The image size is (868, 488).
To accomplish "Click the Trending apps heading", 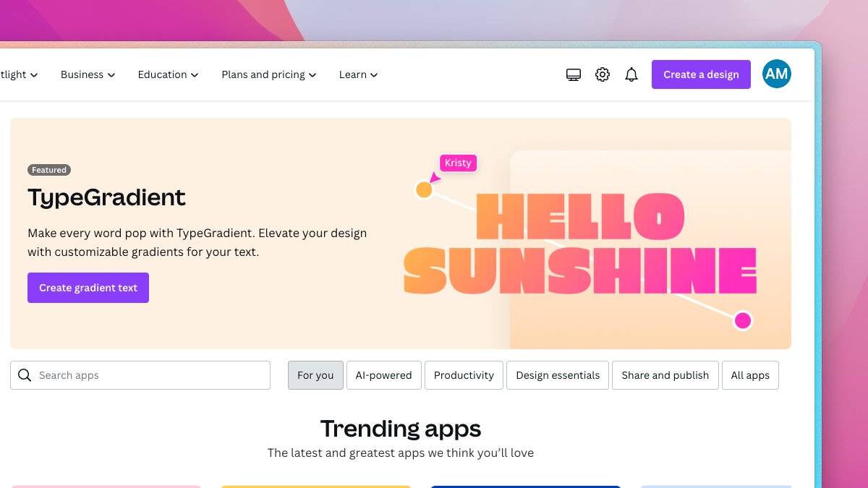I will pos(401,429).
